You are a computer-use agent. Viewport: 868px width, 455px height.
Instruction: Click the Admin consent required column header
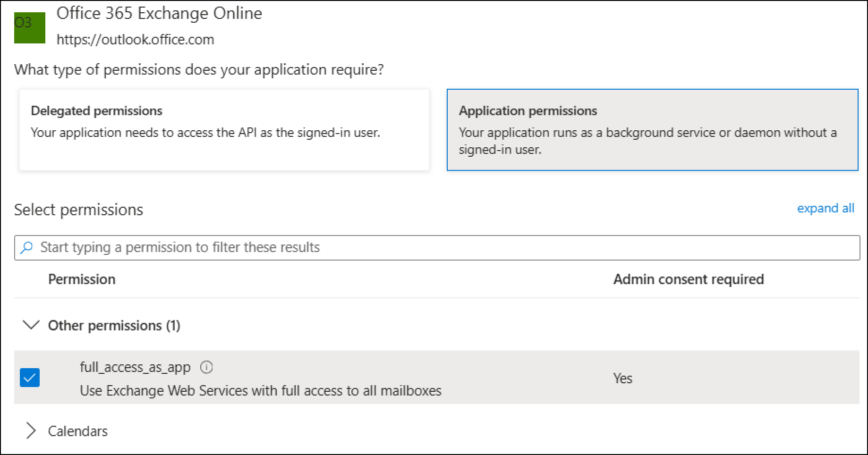pos(689,279)
